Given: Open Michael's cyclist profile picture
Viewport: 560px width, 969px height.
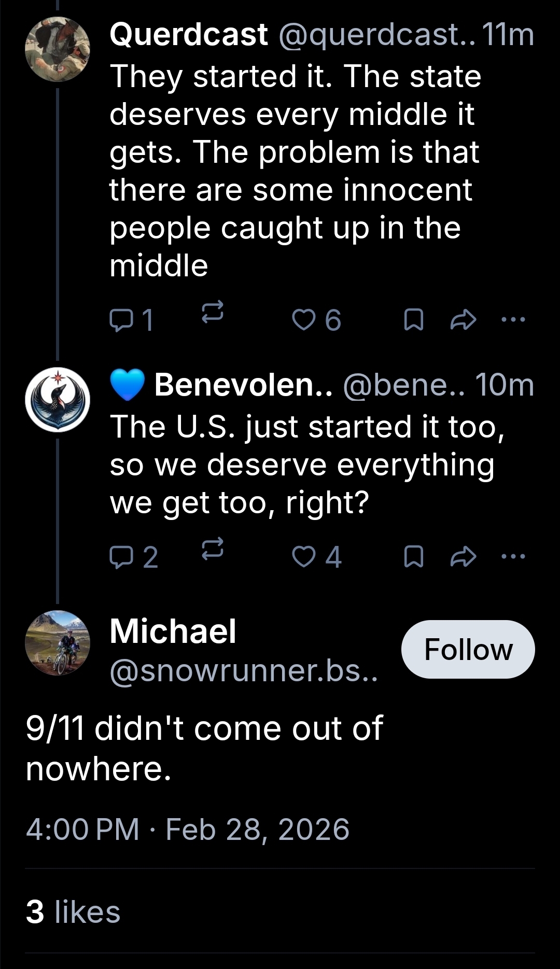Looking at the screenshot, I should click(x=58, y=643).
